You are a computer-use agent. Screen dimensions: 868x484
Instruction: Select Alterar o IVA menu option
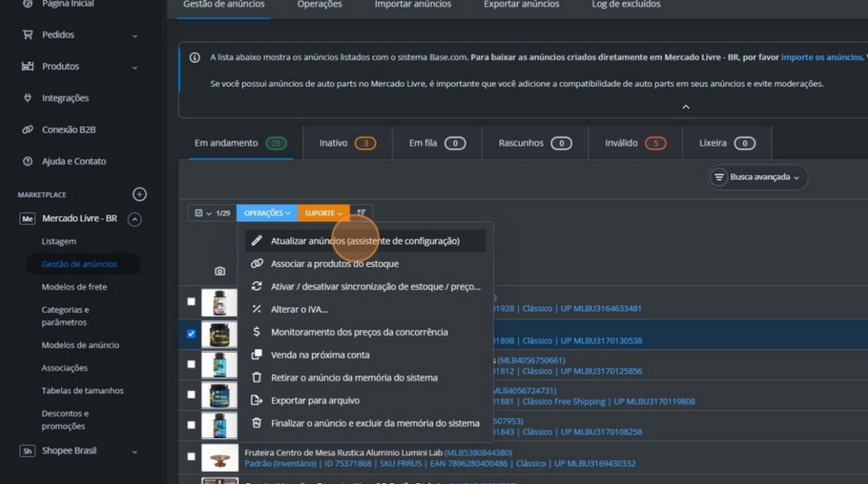coord(299,309)
